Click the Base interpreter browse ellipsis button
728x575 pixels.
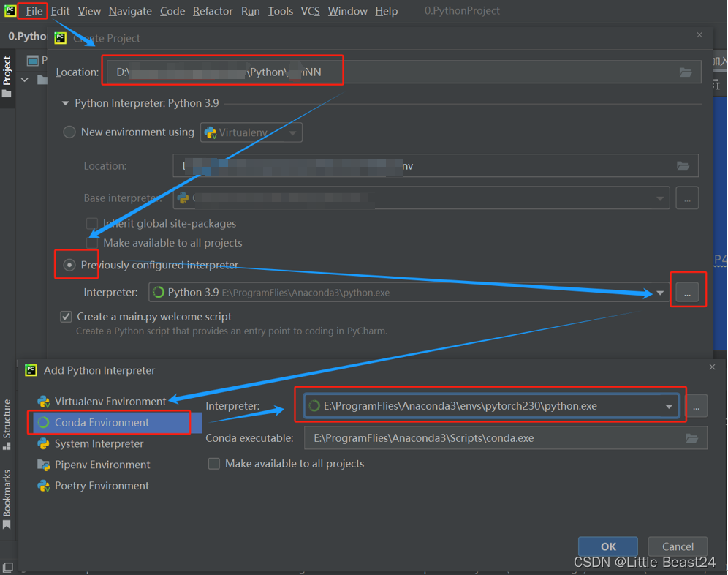pos(687,198)
